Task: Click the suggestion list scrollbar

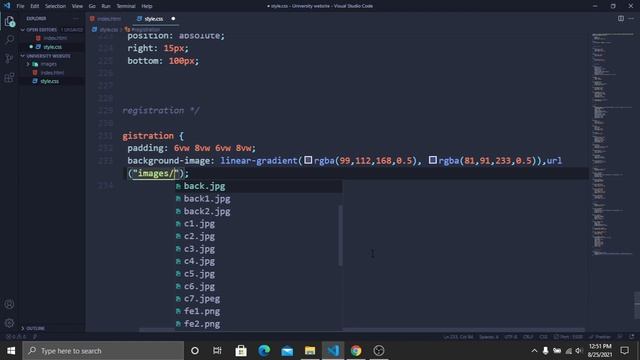Action: tap(340, 236)
